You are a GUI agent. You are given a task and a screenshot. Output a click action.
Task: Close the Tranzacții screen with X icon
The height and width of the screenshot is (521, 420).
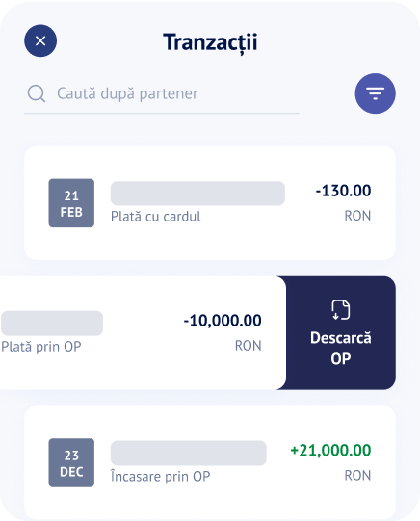(40, 40)
